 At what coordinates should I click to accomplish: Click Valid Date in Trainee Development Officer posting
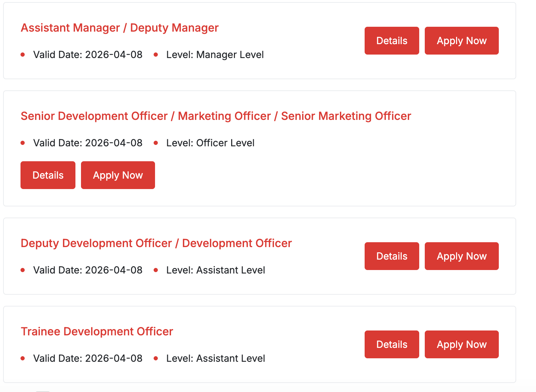tap(88, 359)
